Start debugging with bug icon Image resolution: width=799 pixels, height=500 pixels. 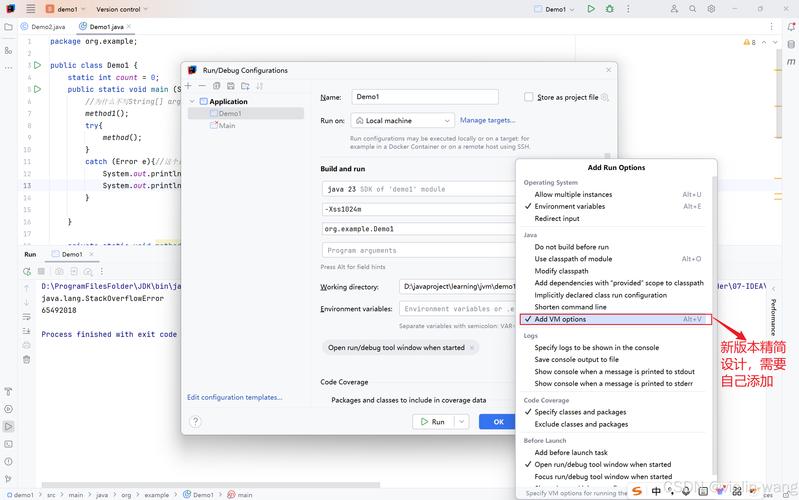(609, 9)
